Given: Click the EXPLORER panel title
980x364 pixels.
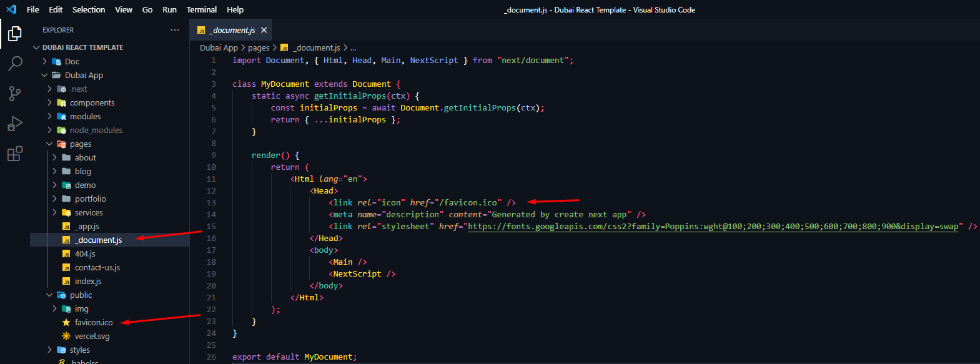Looking at the screenshot, I should [58, 30].
